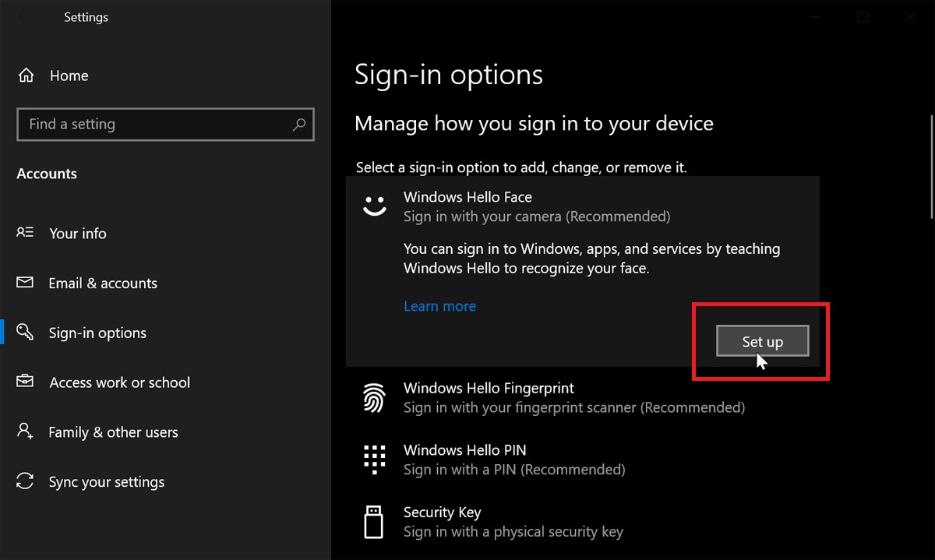Click the search magnifier in Find a setting
The width and height of the screenshot is (935, 560).
299,124
